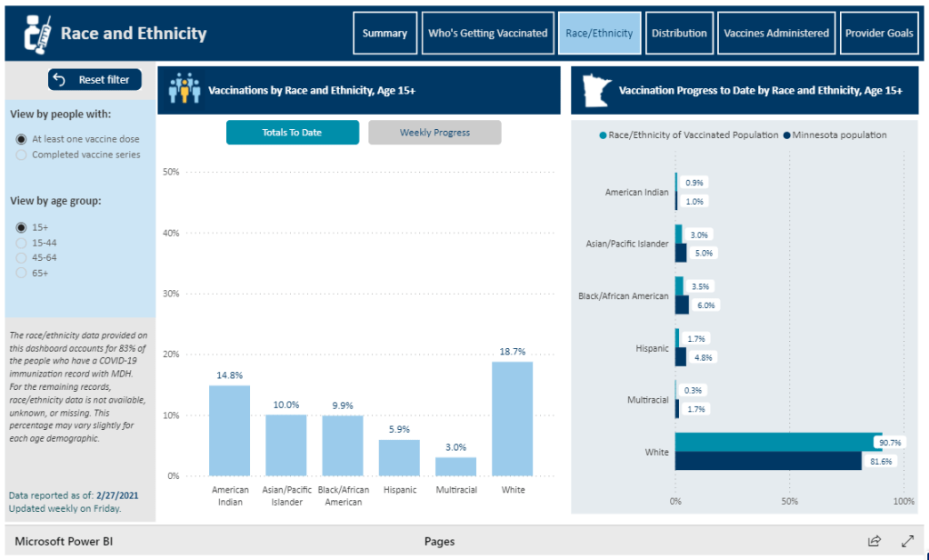The height and width of the screenshot is (560, 929).
Task: Click the vaccine syringe logo icon
Action: point(34,34)
